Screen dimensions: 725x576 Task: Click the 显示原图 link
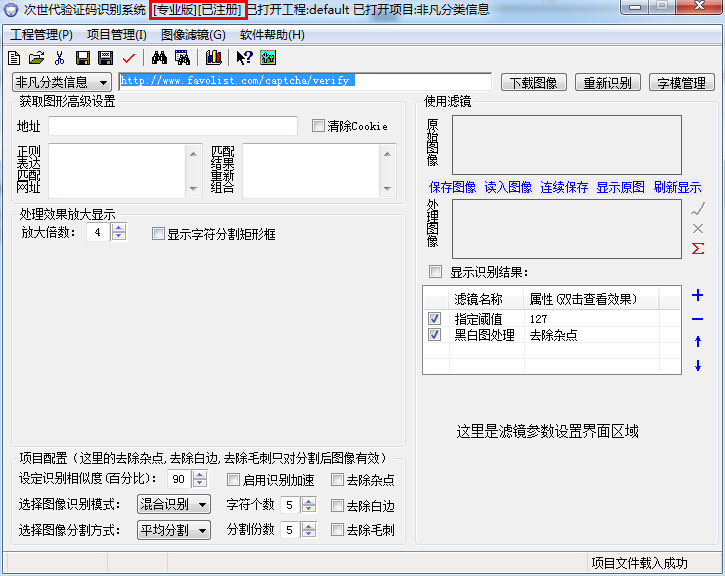(621, 187)
